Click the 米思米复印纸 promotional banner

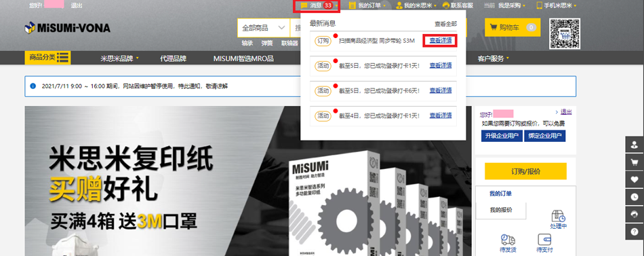pyautogui.click(x=248, y=181)
